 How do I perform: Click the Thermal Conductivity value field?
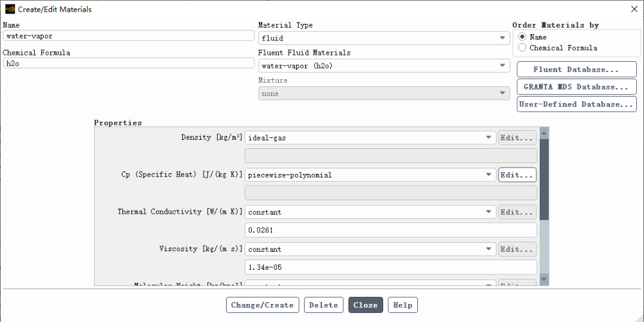[x=391, y=230]
